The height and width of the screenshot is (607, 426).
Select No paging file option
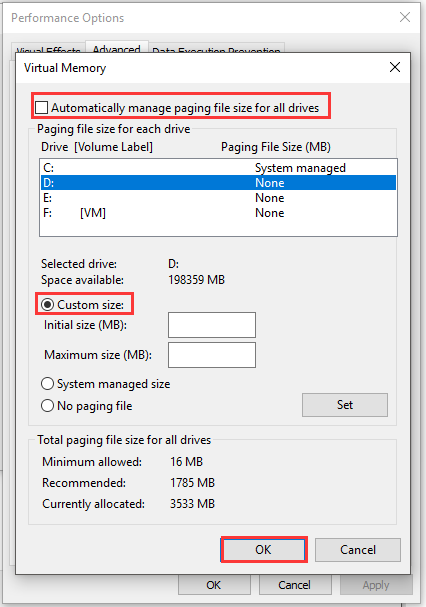(x=47, y=406)
